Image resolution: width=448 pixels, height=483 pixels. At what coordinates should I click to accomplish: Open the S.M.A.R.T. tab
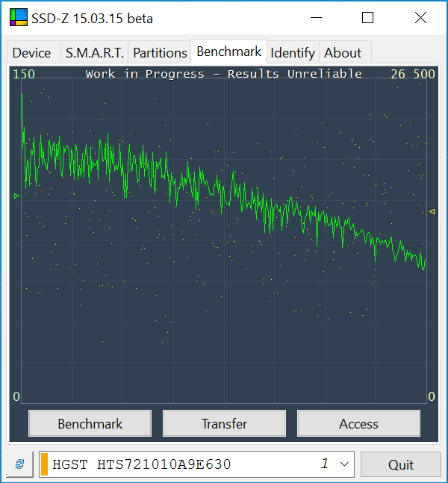(95, 52)
